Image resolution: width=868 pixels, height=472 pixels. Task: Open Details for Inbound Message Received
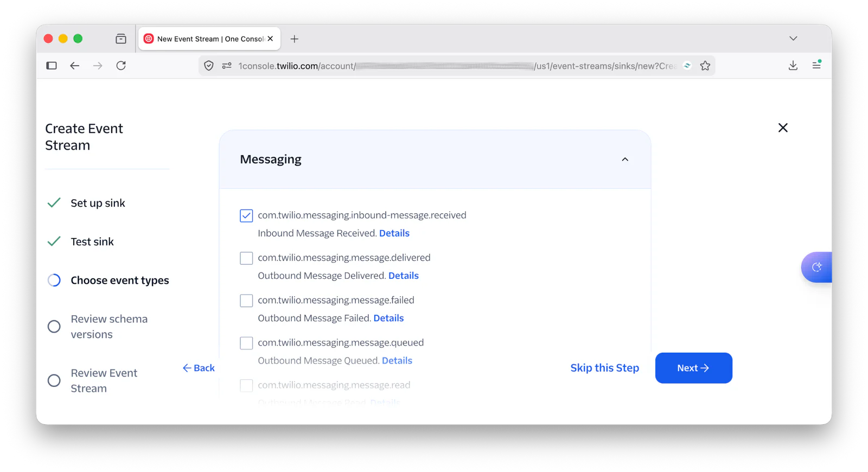click(394, 233)
